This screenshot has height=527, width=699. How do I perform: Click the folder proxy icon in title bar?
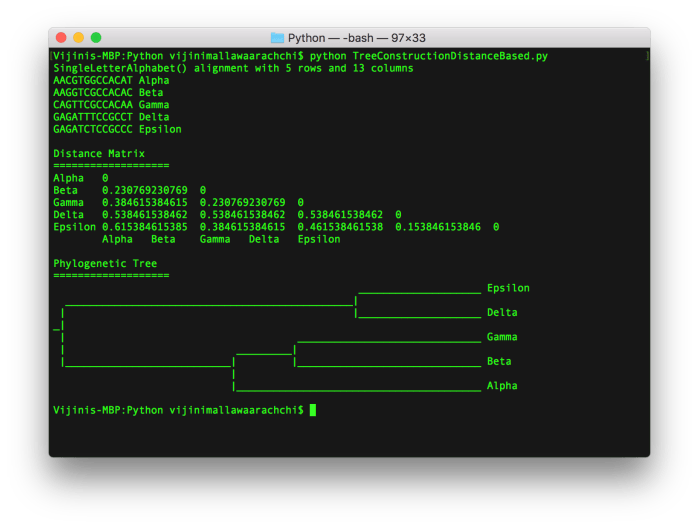pyautogui.click(x=277, y=38)
